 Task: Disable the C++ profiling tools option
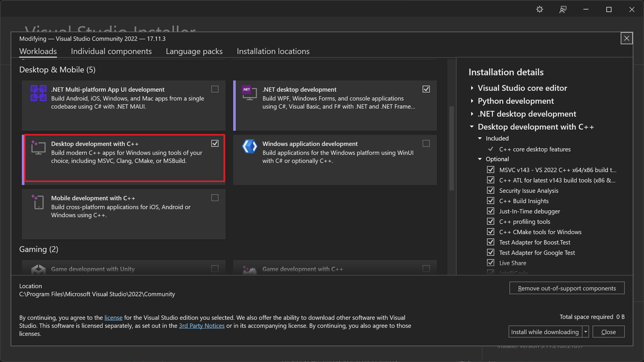[x=491, y=221]
